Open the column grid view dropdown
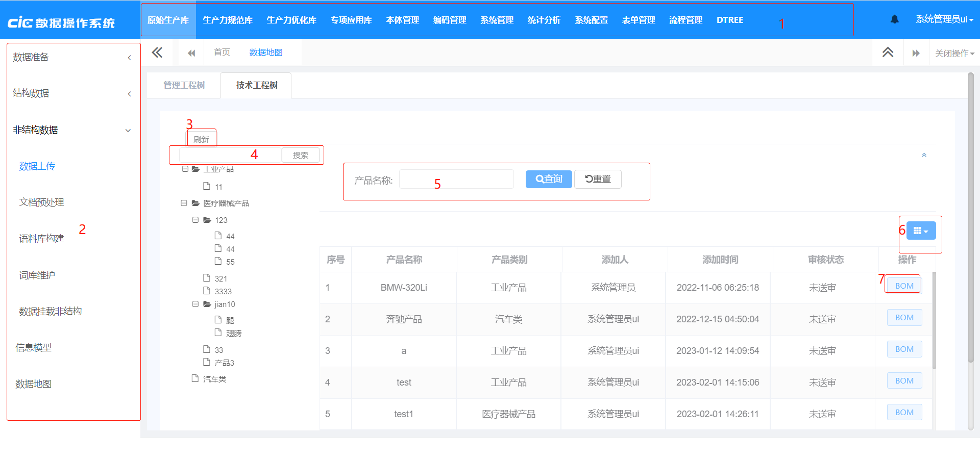Screen dimensions: 980x460 pyautogui.click(x=921, y=231)
